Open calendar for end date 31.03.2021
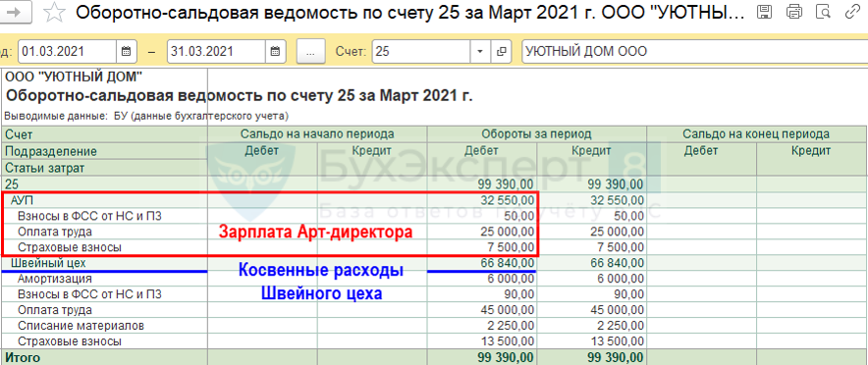The image size is (868, 365). pos(275,52)
